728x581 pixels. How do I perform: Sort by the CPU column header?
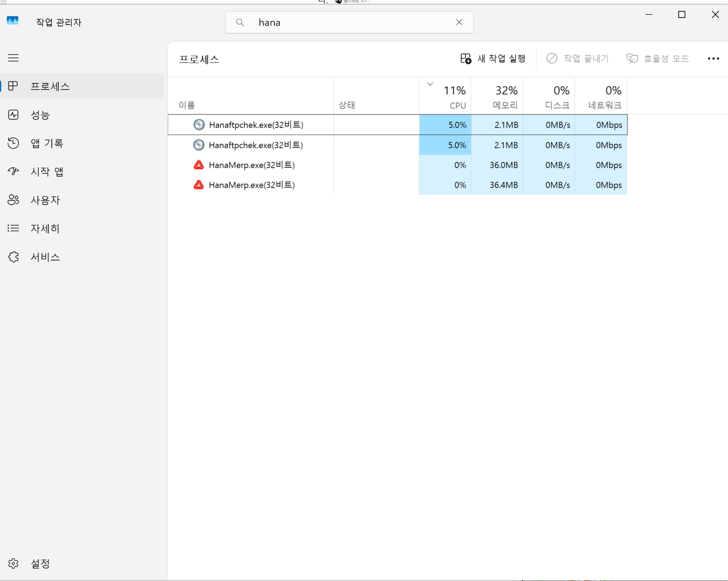445,96
